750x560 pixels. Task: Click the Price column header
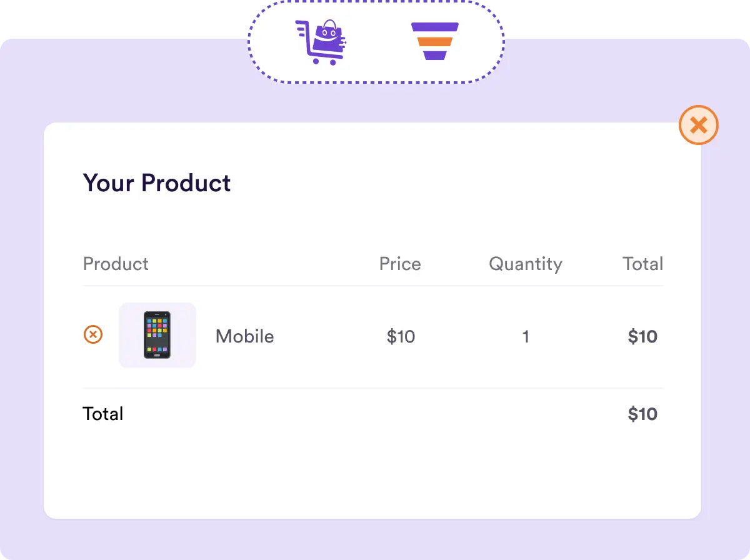pyautogui.click(x=400, y=264)
